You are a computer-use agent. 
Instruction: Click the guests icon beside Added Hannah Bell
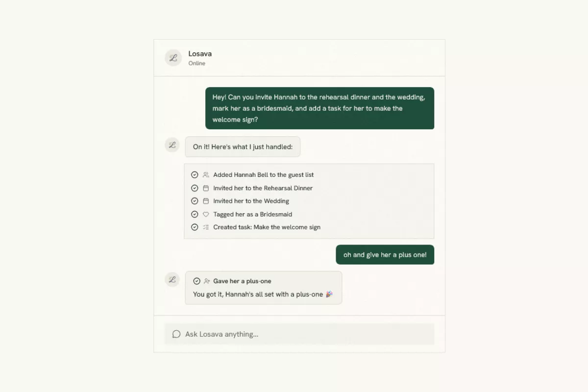coord(206,175)
